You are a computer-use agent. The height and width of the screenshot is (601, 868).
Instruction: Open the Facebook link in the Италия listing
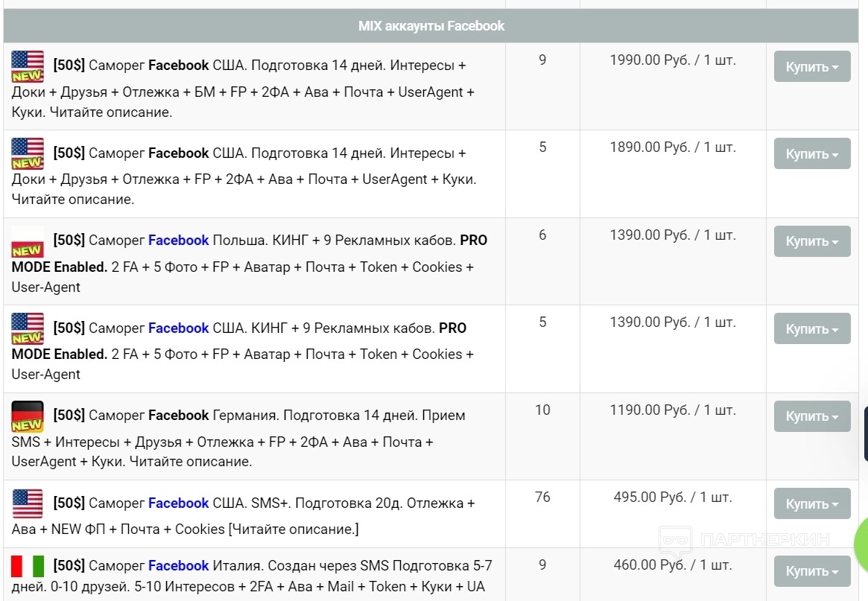coord(178,566)
